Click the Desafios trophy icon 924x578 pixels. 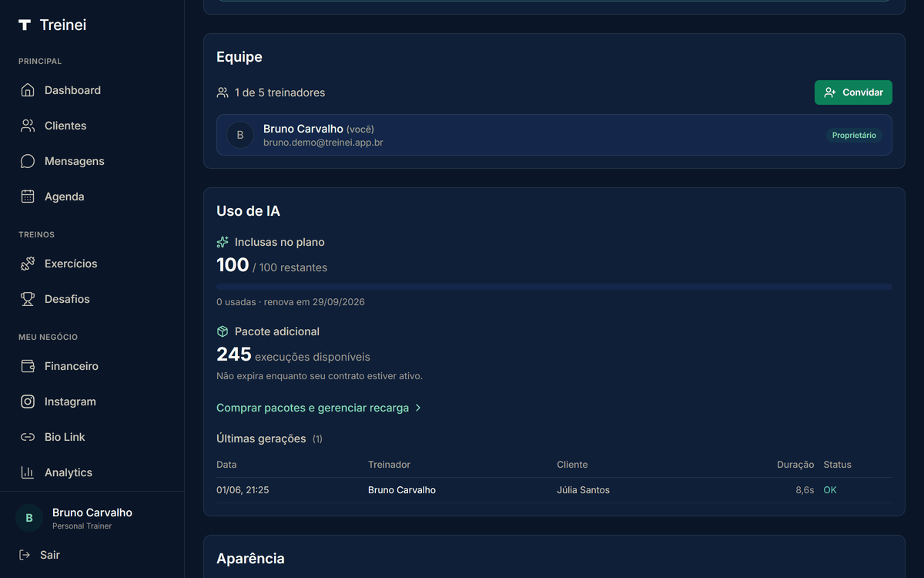[28, 299]
